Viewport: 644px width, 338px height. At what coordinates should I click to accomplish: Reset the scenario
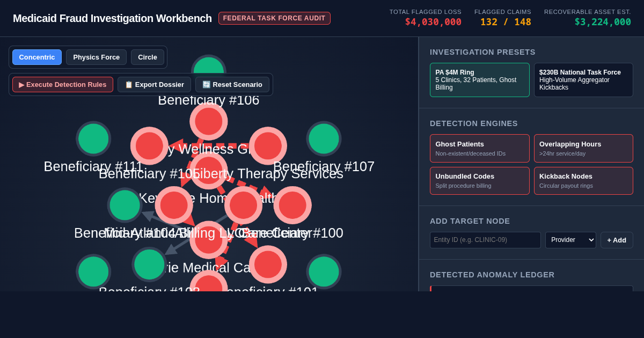pos(232,85)
